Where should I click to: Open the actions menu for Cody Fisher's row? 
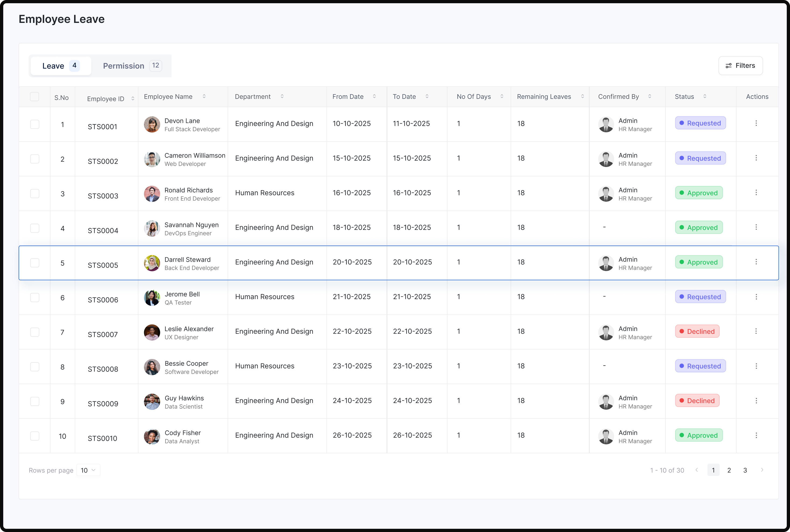coord(756,435)
